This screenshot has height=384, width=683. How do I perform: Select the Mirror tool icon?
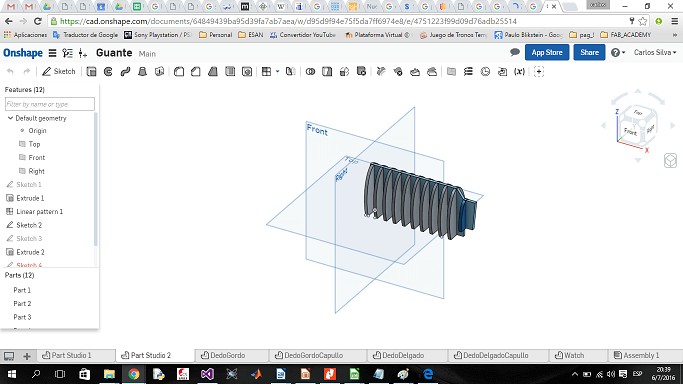[x=291, y=71]
